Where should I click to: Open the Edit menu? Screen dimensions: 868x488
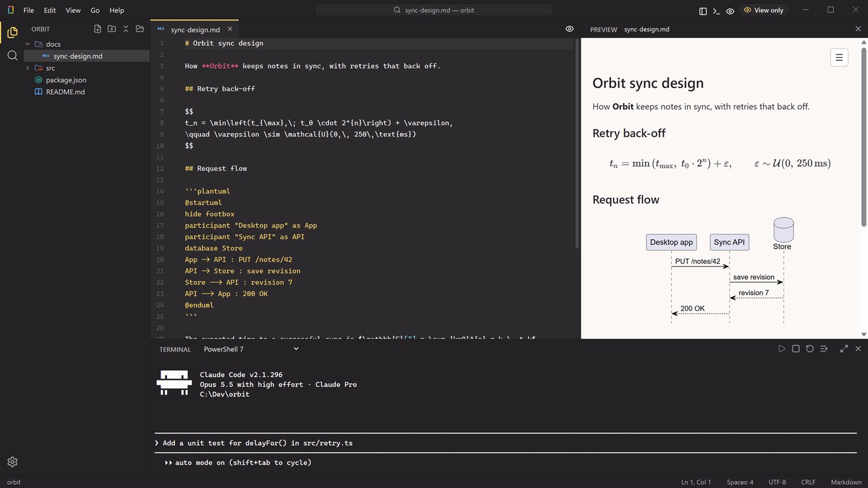[50, 11]
